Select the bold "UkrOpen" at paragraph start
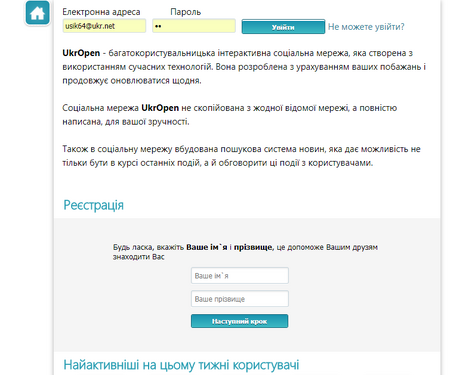This screenshot has width=450, height=375. 81,53
